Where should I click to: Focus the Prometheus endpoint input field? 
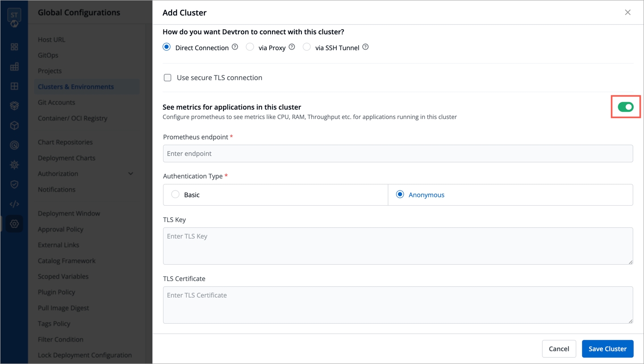click(x=398, y=153)
